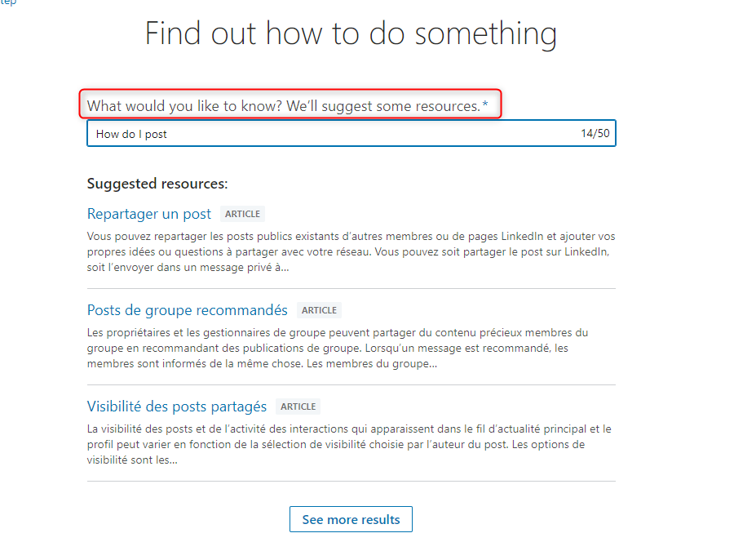Click the "Suggested resources:" heading

point(157,184)
